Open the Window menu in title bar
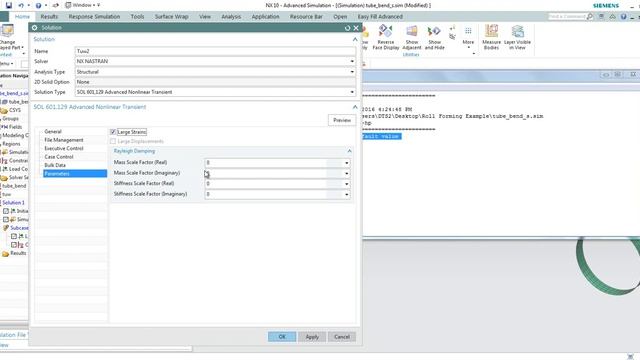The image size is (640, 360). (82, 5)
